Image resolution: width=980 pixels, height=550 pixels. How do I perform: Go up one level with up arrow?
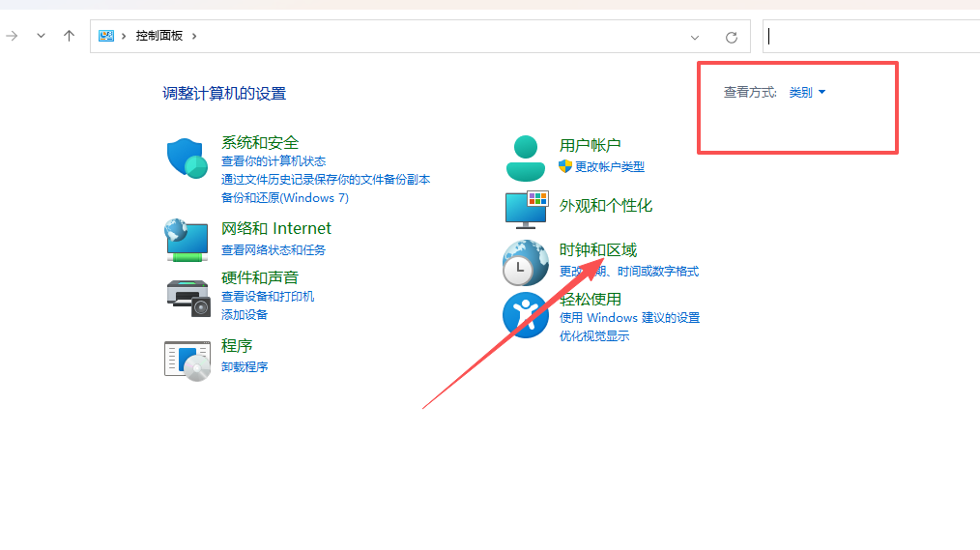pos(69,36)
